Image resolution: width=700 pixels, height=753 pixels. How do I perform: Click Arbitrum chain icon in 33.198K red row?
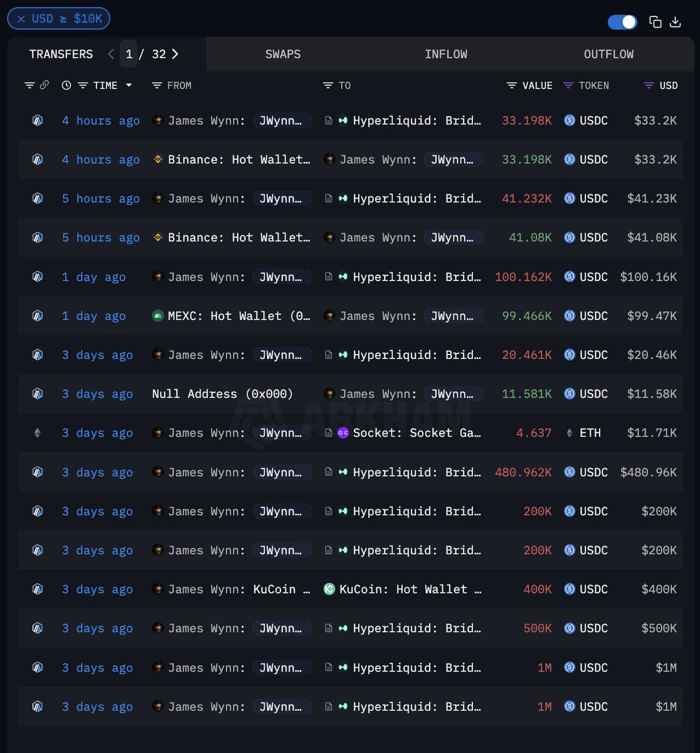point(38,120)
